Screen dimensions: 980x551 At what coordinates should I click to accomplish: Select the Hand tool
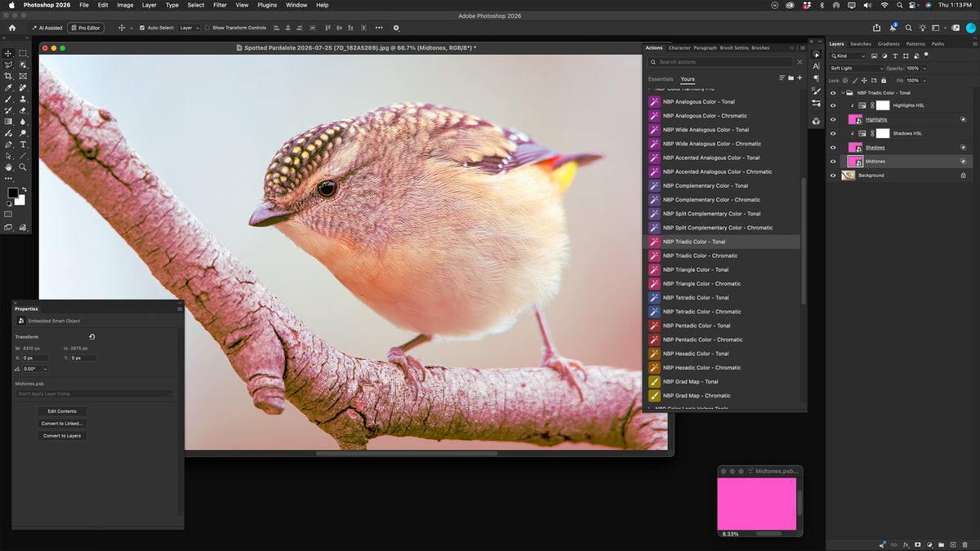click(8, 167)
